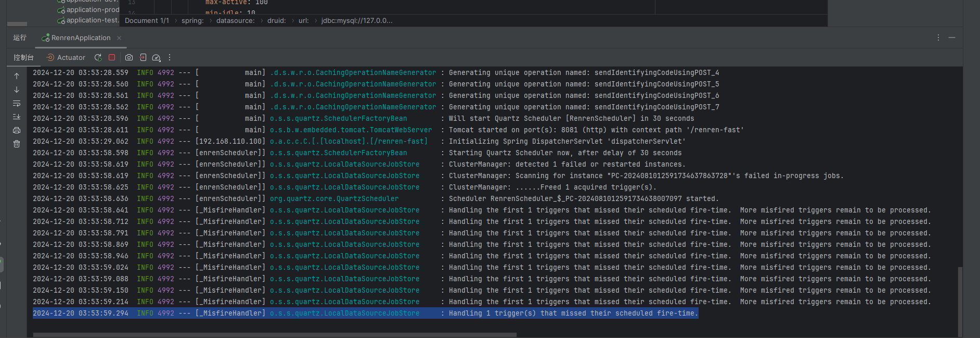Image resolution: width=980 pixels, height=338 pixels.
Task: Close the RenrenApplication run tab
Action: pos(119,38)
